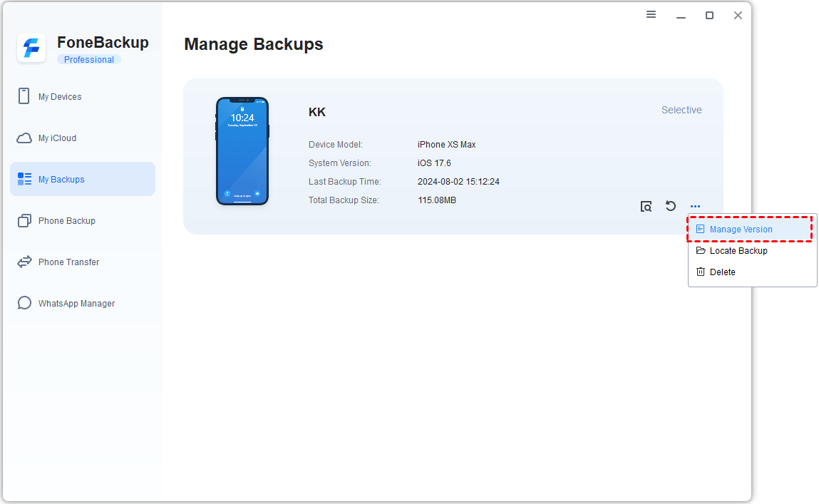Click the browse backup magnifier icon
This screenshot has width=819, height=504.
coord(646,207)
